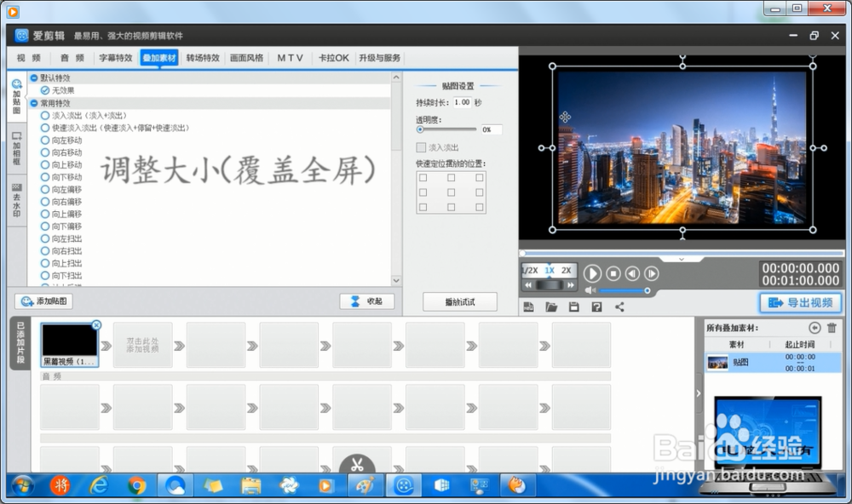Mute the preview volume speaker icon
Viewport: 852px width, 504px height.
pos(590,290)
